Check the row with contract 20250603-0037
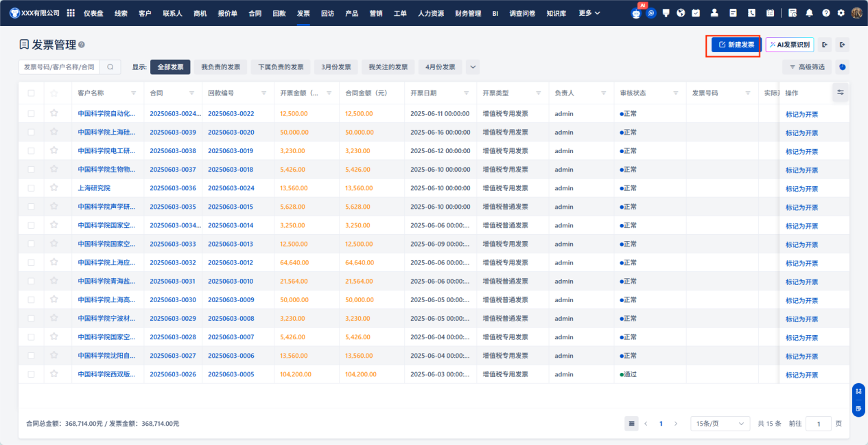The width and height of the screenshot is (868, 445). tap(31, 169)
